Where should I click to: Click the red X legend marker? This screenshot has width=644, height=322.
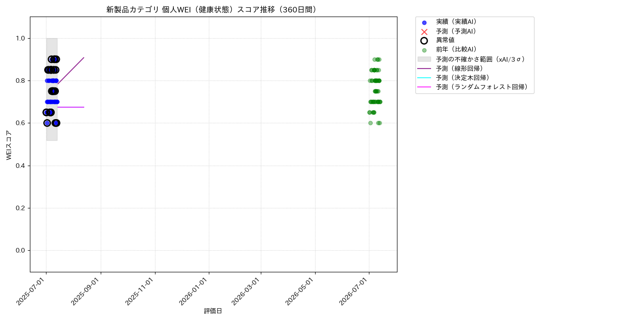tap(424, 32)
